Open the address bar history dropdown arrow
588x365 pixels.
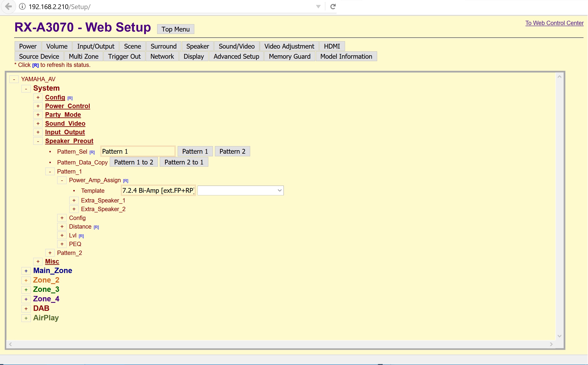pyautogui.click(x=318, y=6)
